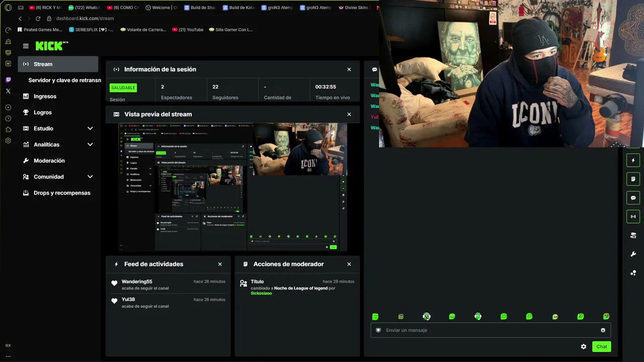Viewport: 644px width, 362px height.
Task: Open the (21) YouTube bookmark
Action: 188,30
